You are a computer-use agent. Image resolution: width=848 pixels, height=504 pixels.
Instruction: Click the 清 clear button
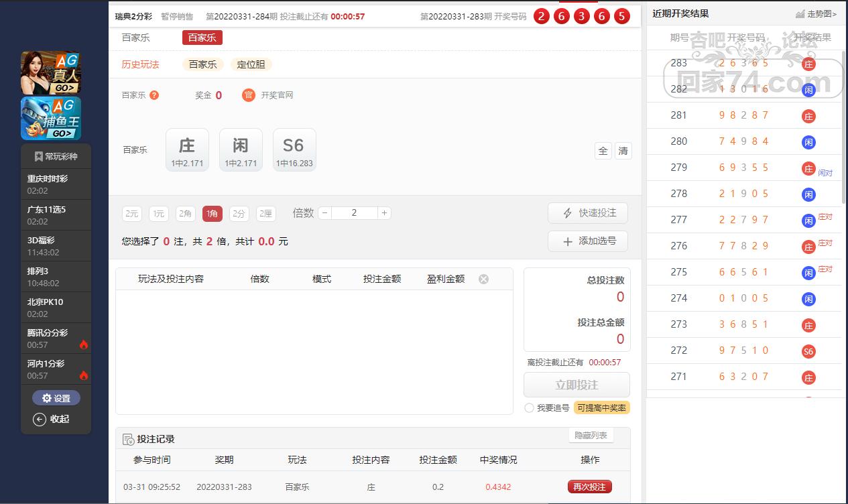coord(623,151)
